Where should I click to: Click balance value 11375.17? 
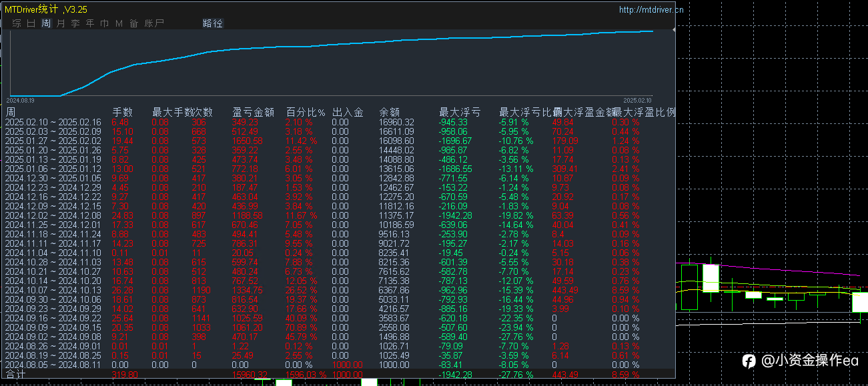pyautogui.click(x=396, y=215)
